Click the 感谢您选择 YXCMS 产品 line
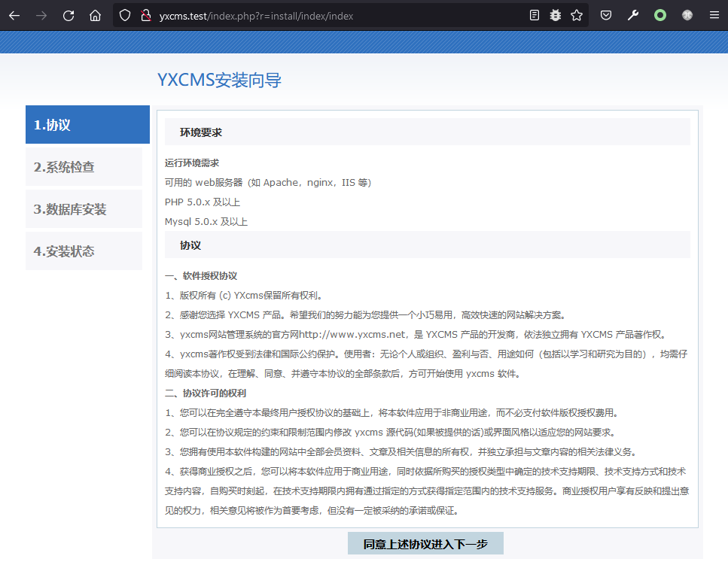The height and width of the screenshot is (565, 728). pyautogui.click(x=366, y=315)
